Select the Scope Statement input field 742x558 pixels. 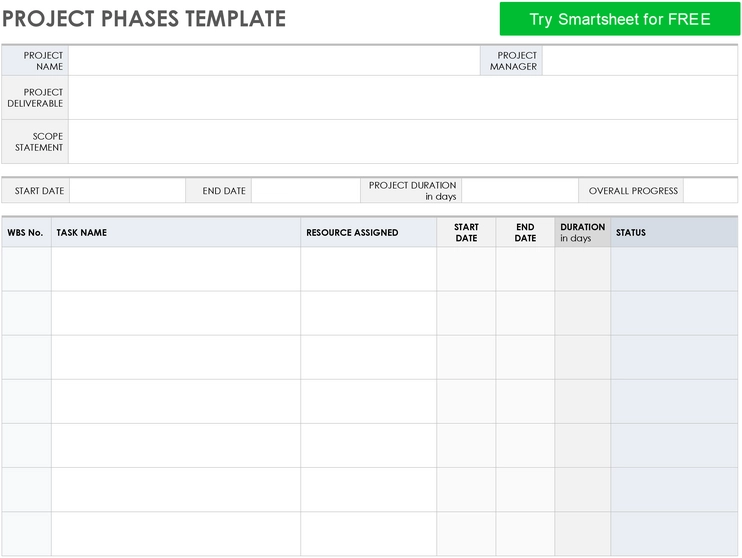[403, 142]
